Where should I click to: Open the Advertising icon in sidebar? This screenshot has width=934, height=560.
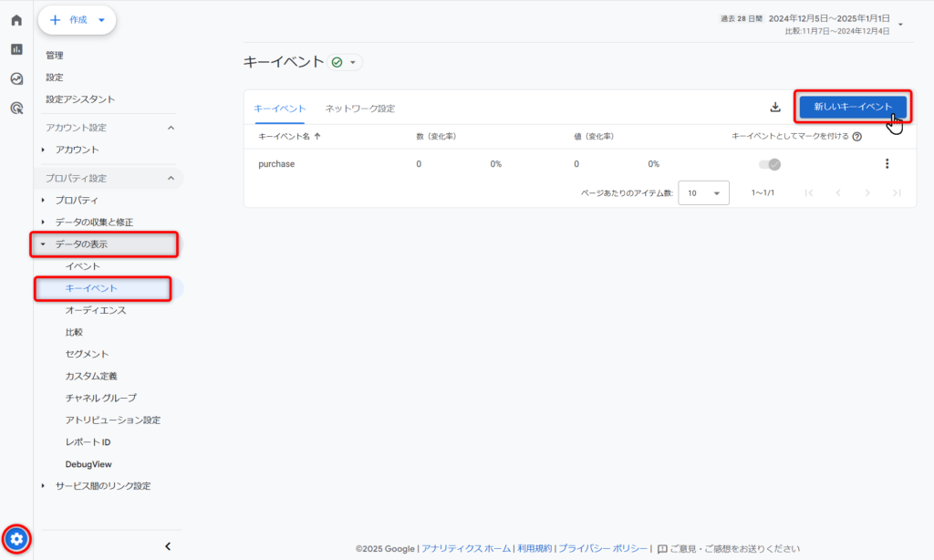coord(16,108)
